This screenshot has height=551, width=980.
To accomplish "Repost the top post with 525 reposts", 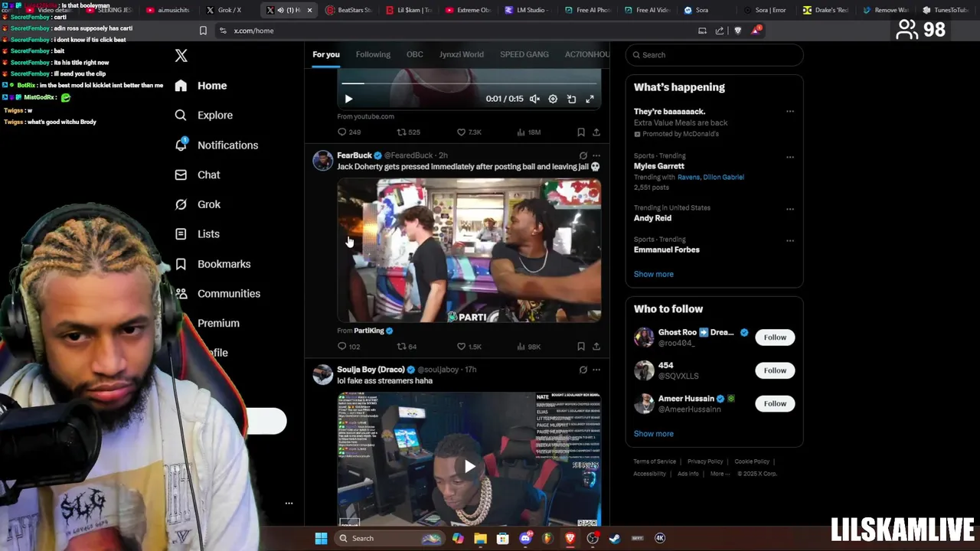I will coord(408,132).
